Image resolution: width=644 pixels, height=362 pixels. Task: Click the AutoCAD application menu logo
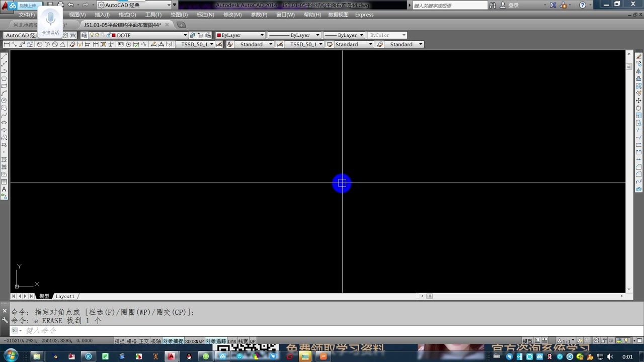6,6
